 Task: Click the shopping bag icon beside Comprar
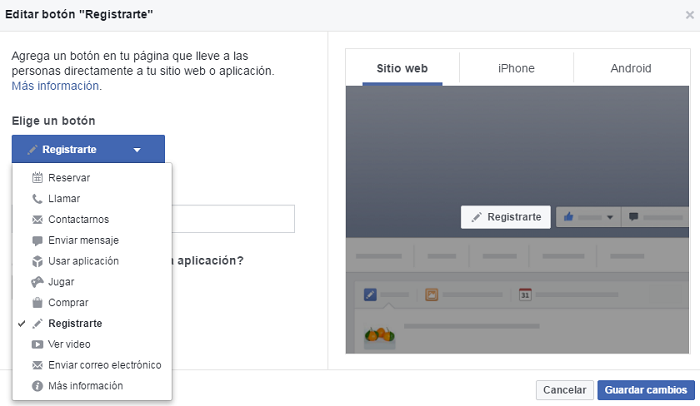tap(37, 303)
